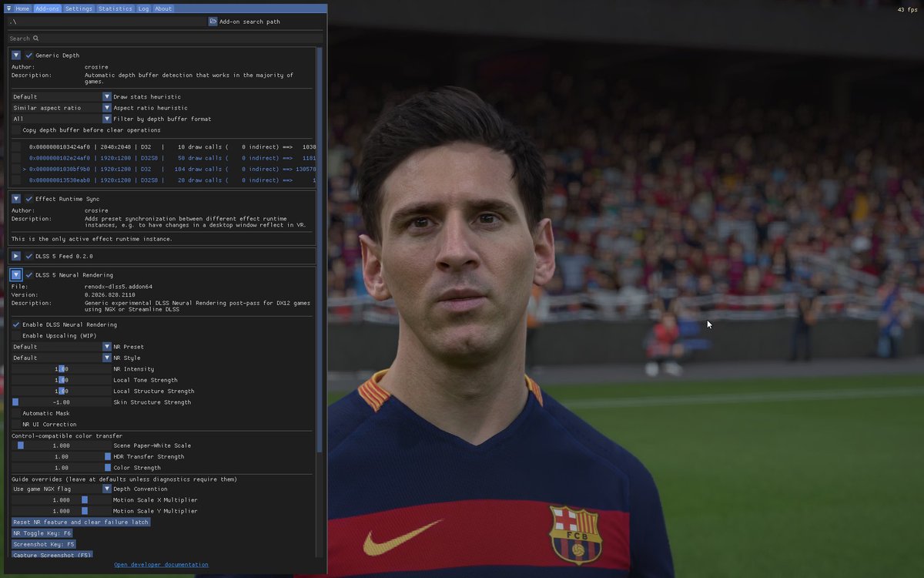The height and width of the screenshot is (578, 924).
Task: Open the About tab
Action: click(163, 8)
